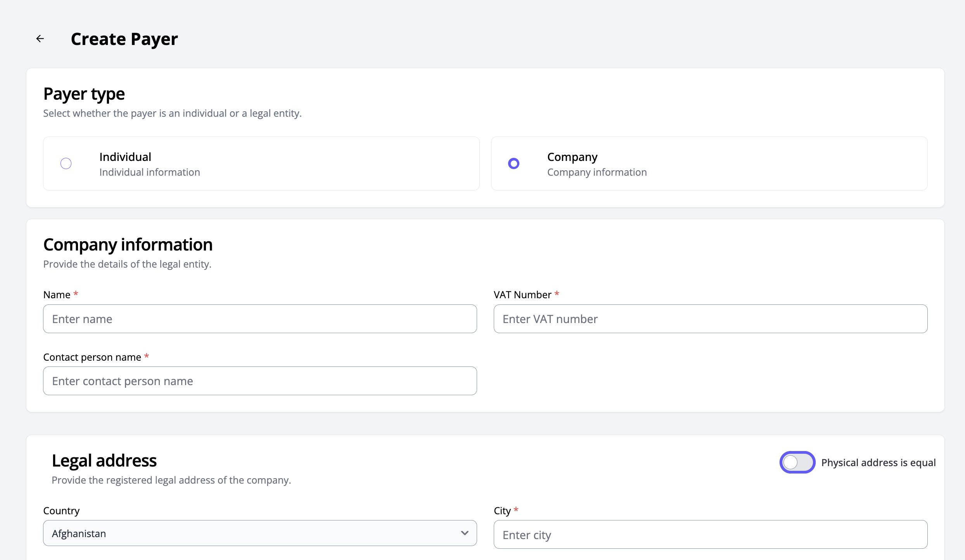
Task: Click the Create Payer page heading
Action: point(124,39)
